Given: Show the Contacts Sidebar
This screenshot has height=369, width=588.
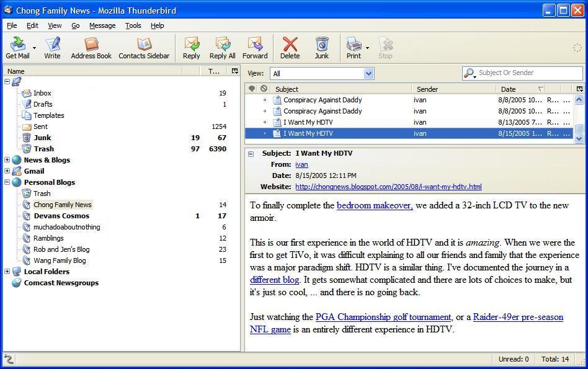Looking at the screenshot, I should coord(144,48).
